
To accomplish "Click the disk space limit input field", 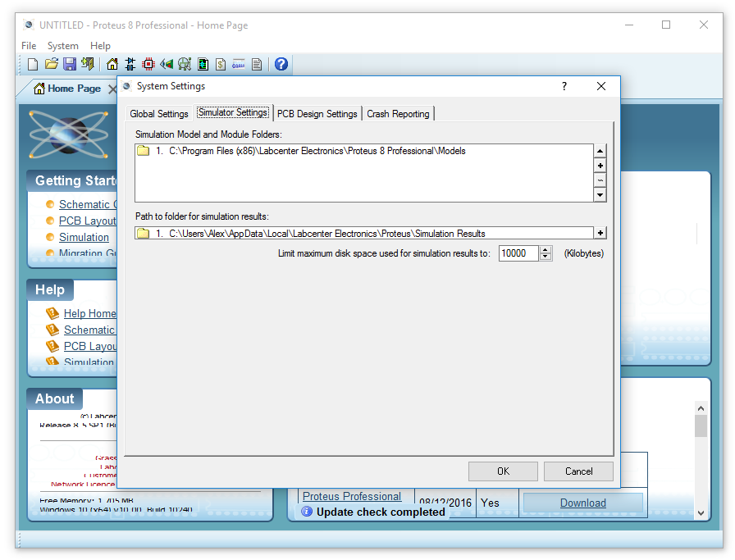I will coord(518,254).
